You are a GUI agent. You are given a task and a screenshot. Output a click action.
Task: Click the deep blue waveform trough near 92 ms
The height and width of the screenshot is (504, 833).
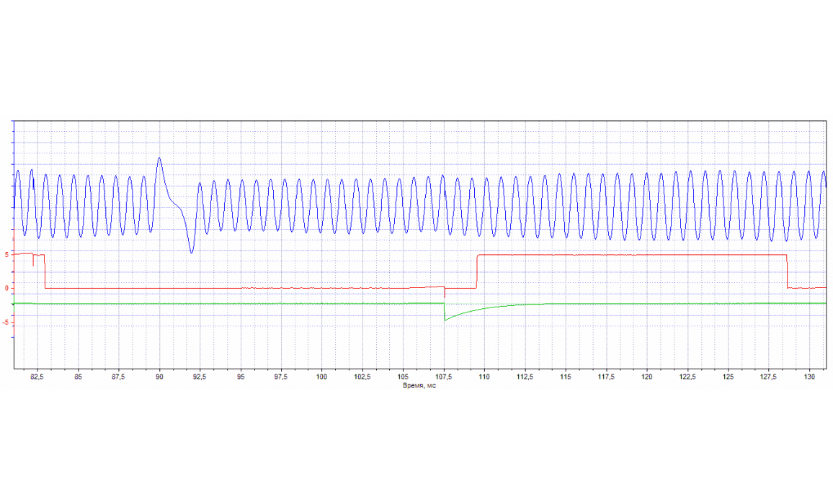point(191,252)
